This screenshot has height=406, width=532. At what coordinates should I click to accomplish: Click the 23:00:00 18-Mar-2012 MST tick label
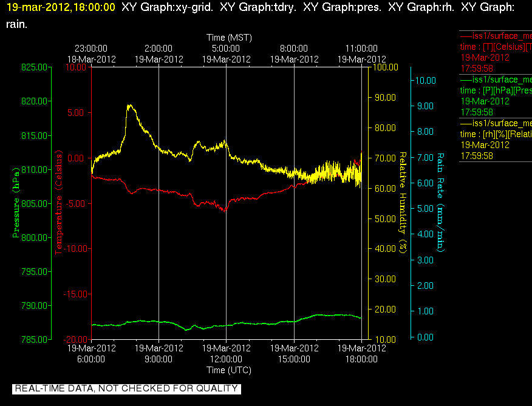pos(91,53)
